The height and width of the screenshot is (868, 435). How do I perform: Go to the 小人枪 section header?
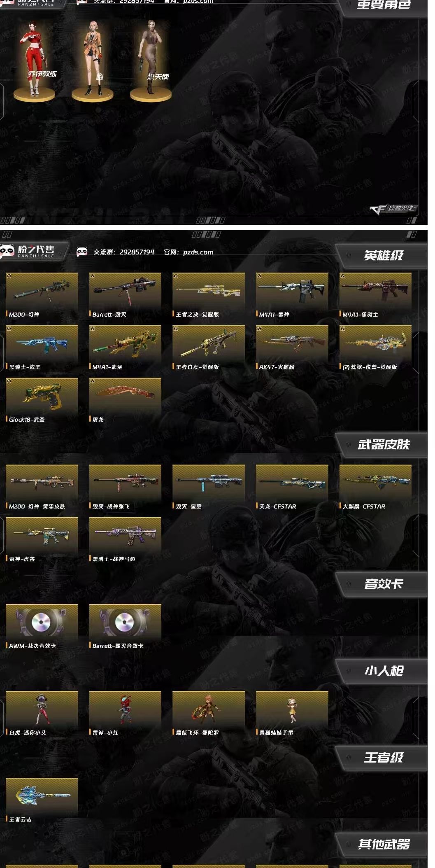click(383, 671)
